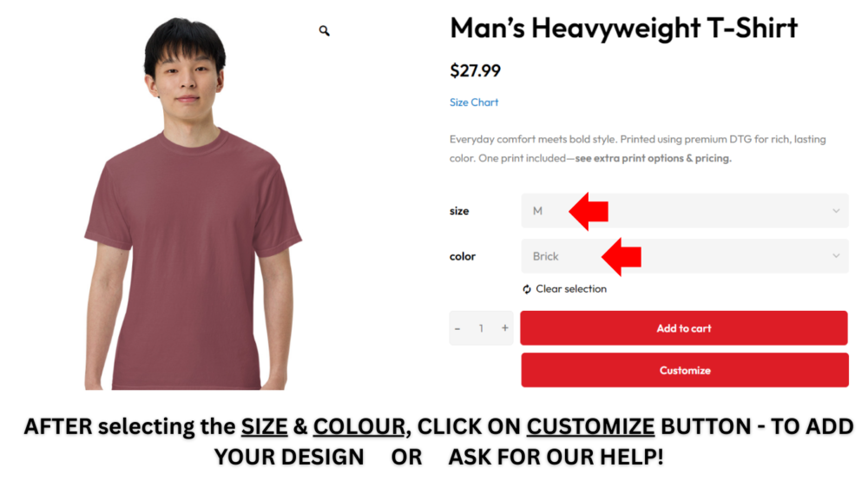Click the Clear selection text

pos(571,289)
